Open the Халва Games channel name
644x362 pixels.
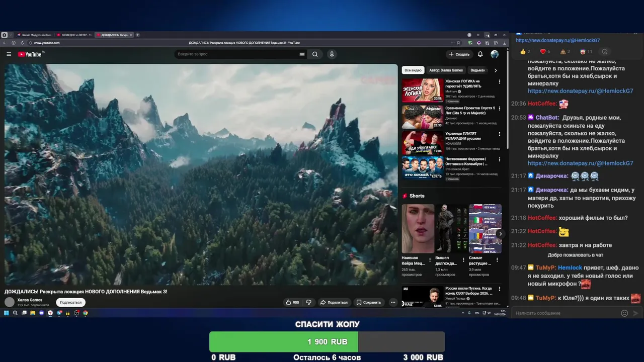pos(30,300)
